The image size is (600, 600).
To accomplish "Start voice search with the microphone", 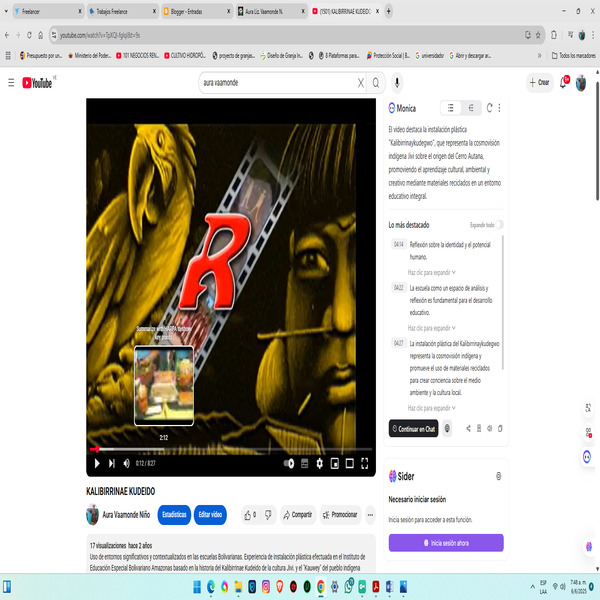I will (397, 83).
